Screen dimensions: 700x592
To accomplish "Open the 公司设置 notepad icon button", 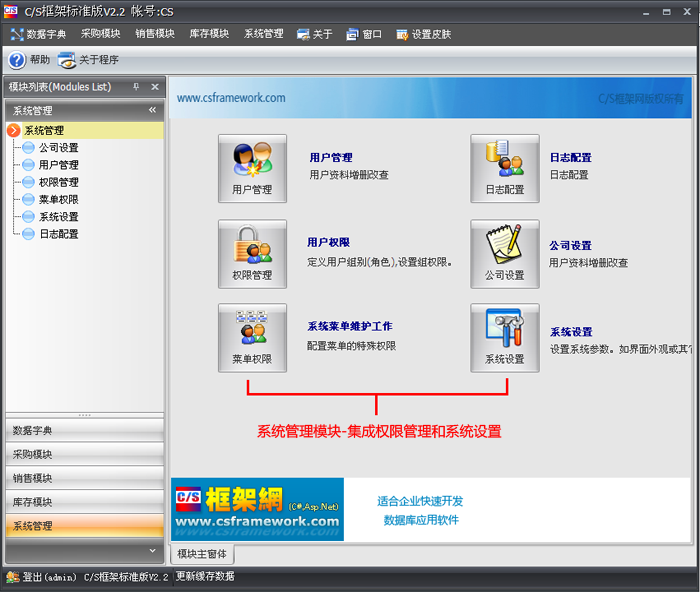I will coord(505,254).
